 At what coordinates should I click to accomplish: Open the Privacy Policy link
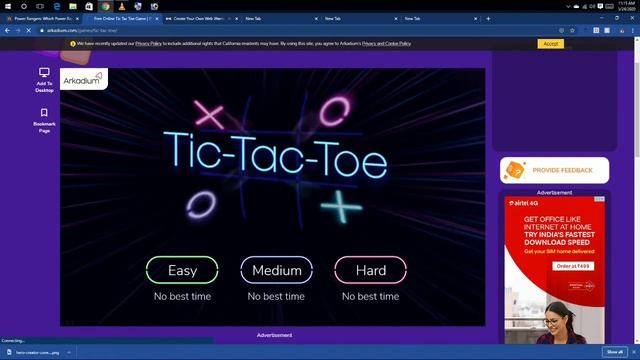pyautogui.click(x=149, y=44)
